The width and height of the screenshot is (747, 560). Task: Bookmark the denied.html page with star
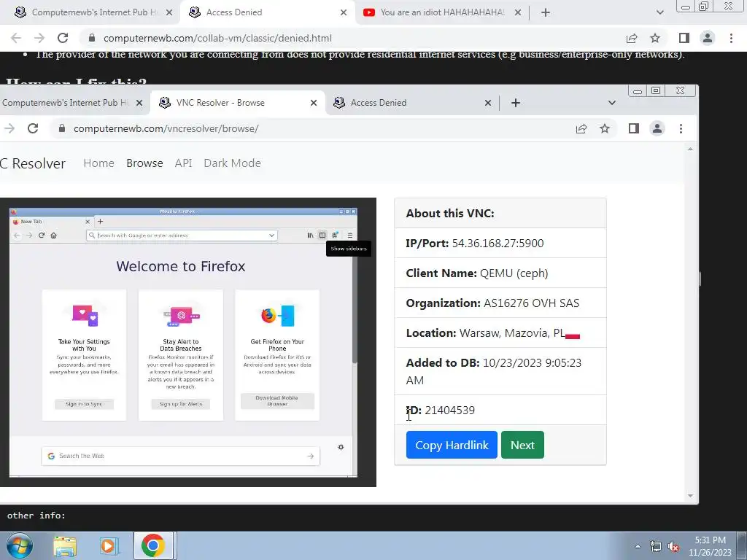[655, 38]
